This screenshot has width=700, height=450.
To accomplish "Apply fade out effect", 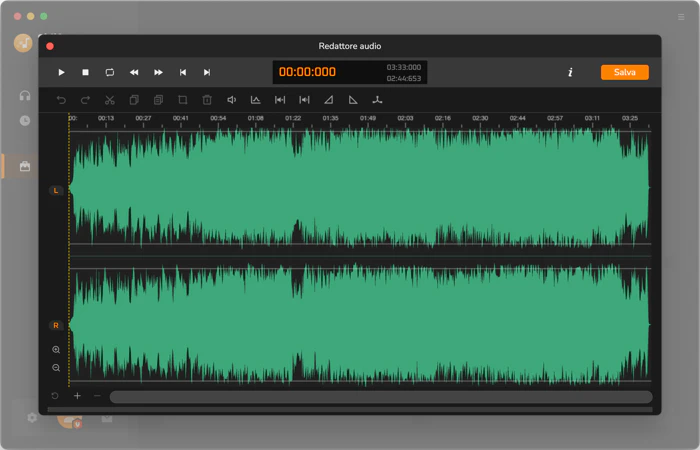I will pos(353,100).
